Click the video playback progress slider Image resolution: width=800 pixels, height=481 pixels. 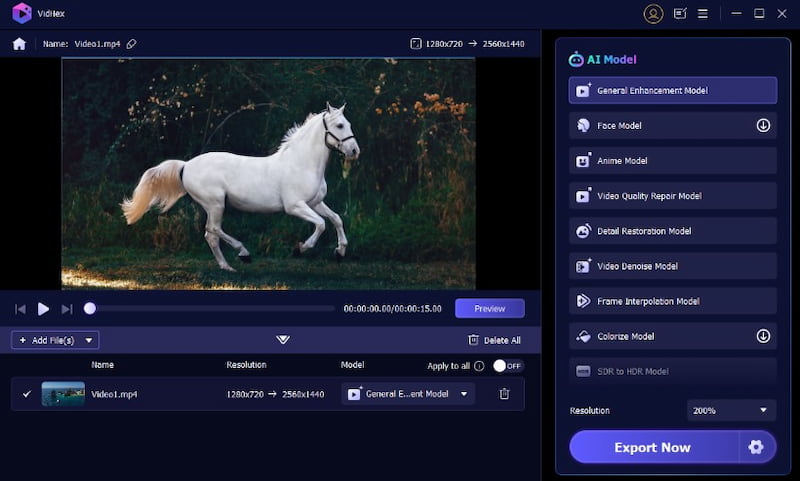[212, 309]
